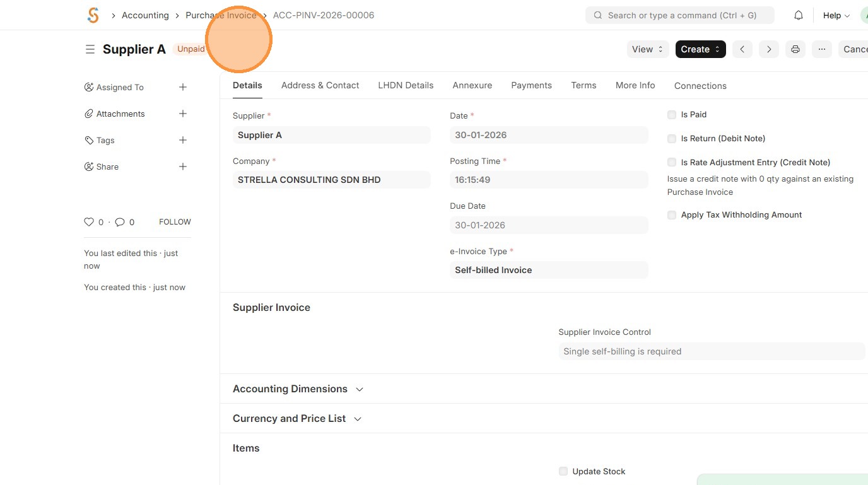This screenshot has width=868, height=485.
Task: Toggle the sidebar hamburger menu icon
Action: [90, 49]
